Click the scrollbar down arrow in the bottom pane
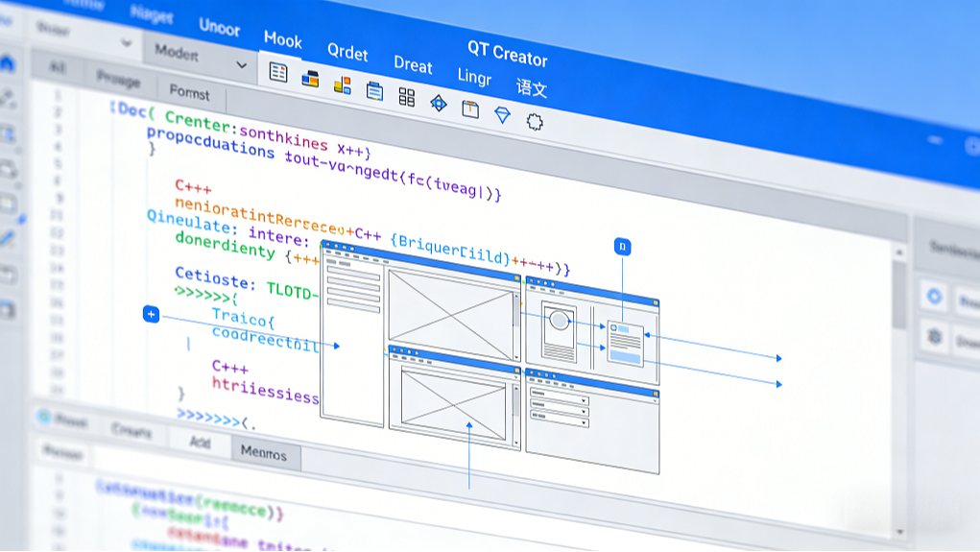The width and height of the screenshot is (980, 552). [900, 532]
